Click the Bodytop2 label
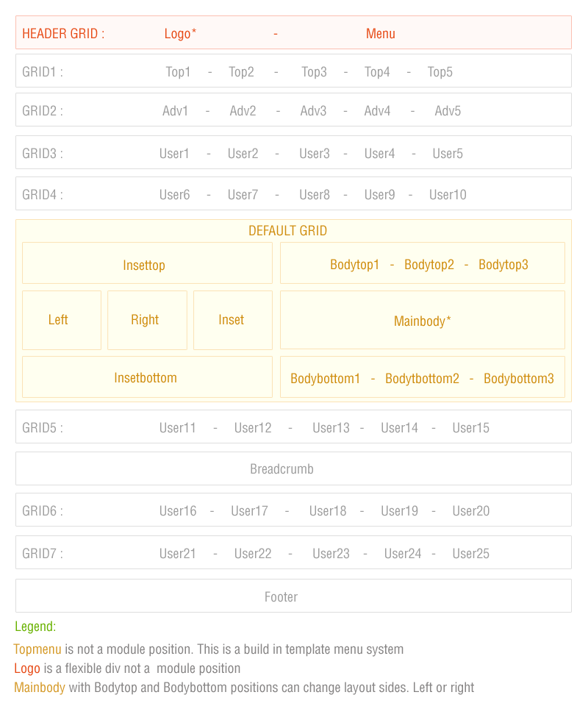This screenshot has width=588, height=706. [429, 265]
